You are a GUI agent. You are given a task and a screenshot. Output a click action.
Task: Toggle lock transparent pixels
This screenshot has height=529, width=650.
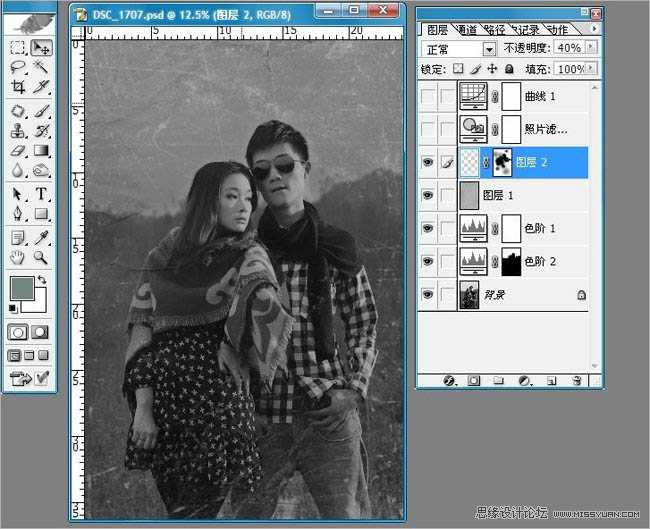(x=458, y=68)
